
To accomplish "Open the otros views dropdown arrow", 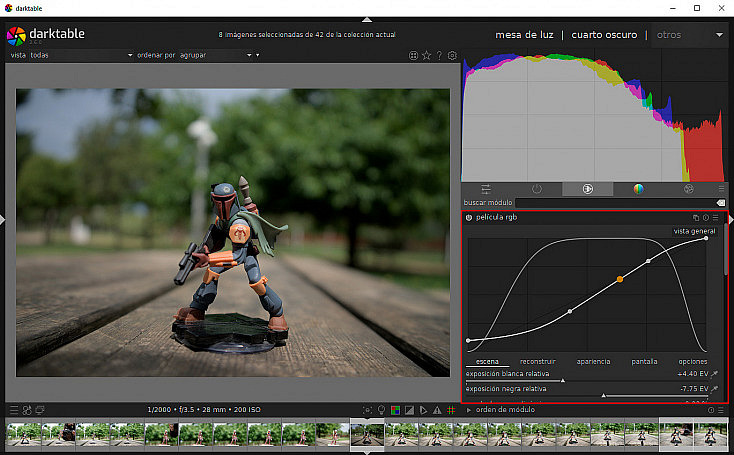I will (x=719, y=35).
